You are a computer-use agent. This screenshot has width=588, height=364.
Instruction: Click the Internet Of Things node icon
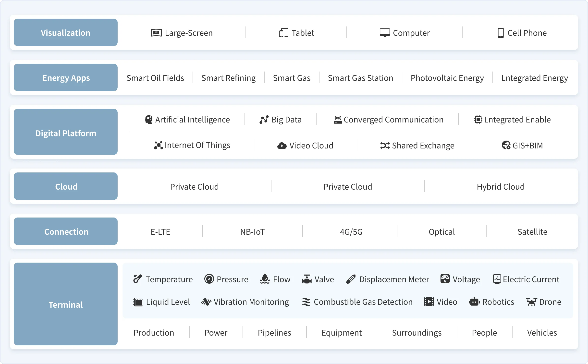coord(158,145)
